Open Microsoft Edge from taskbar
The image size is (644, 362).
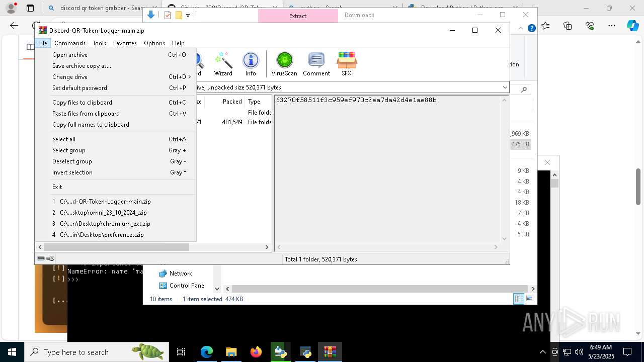[x=207, y=352]
